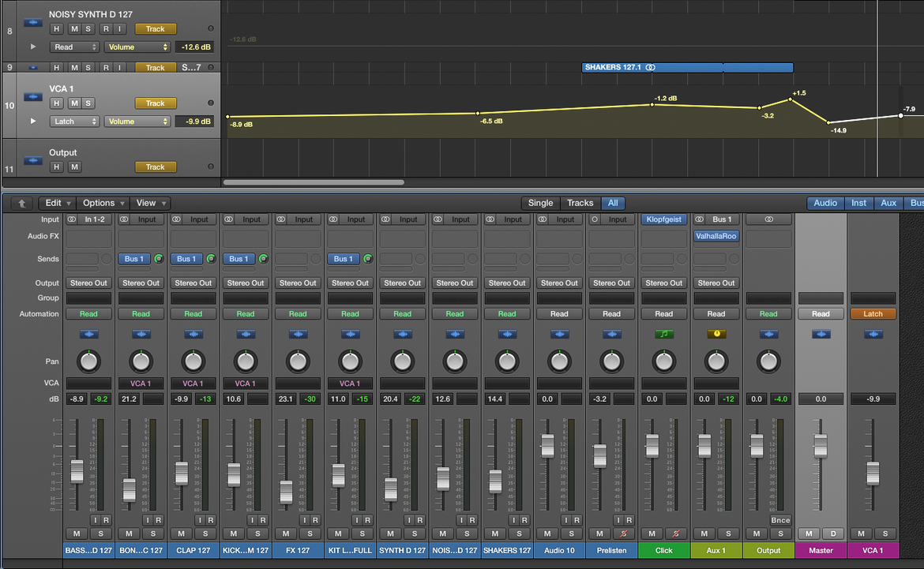Click the KIT L FULL pan knob
924x569 pixels.
coord(350,361)
